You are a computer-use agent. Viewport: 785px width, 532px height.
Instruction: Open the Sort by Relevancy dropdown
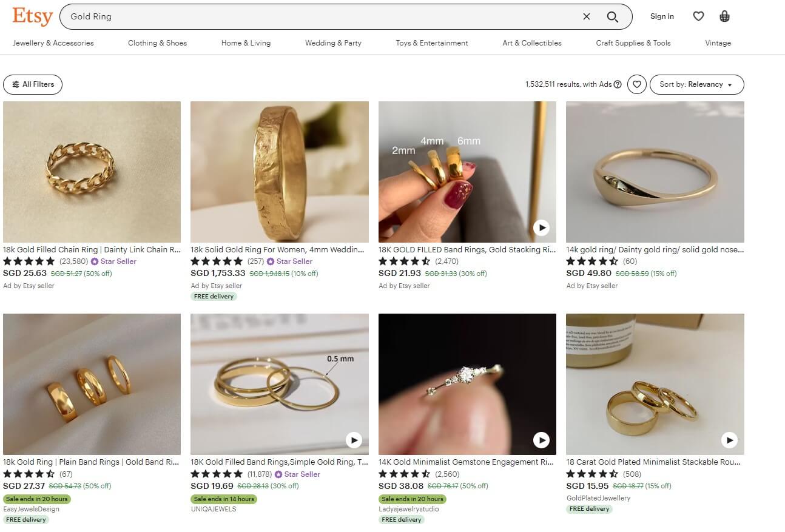pos(696,84)
